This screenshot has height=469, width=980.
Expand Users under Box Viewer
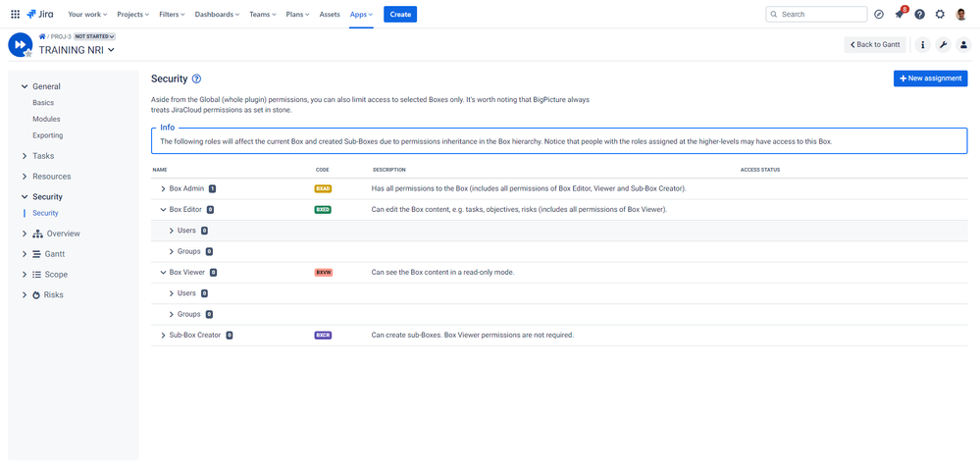[x=172, y=293]
